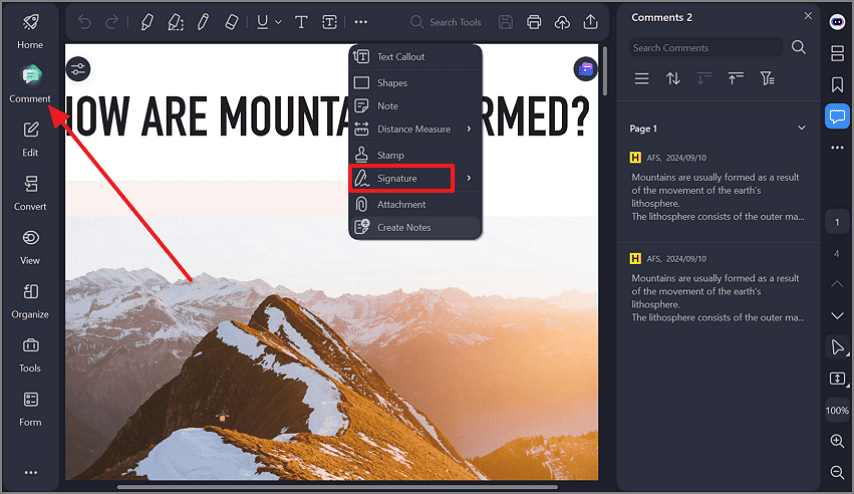Viewport: 854px width, 494px height.
Task: Click the Search Comments field
Action: pos(706,47)
